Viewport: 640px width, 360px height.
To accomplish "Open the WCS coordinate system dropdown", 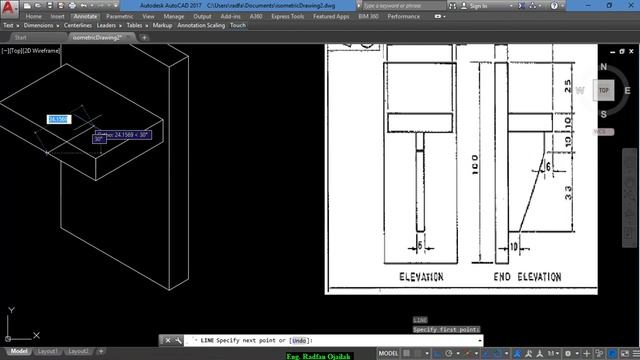I will (603, 132).
